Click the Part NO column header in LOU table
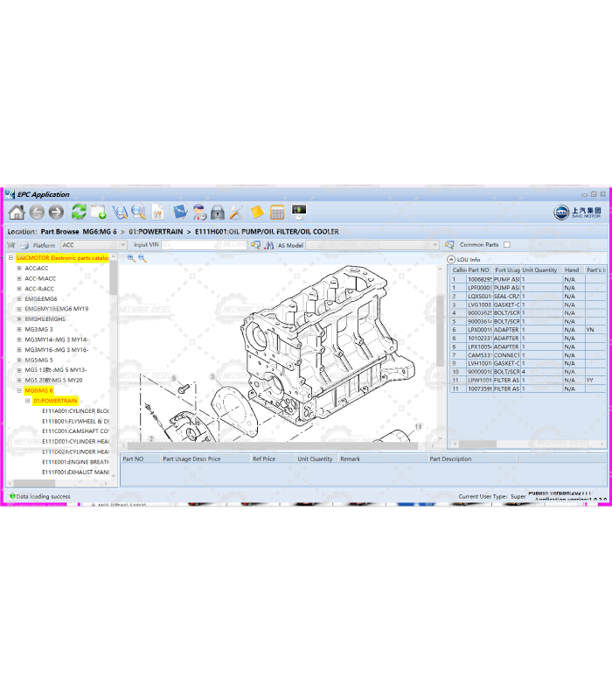The height and width of the screenshot is (700, 612). [479, 270]
